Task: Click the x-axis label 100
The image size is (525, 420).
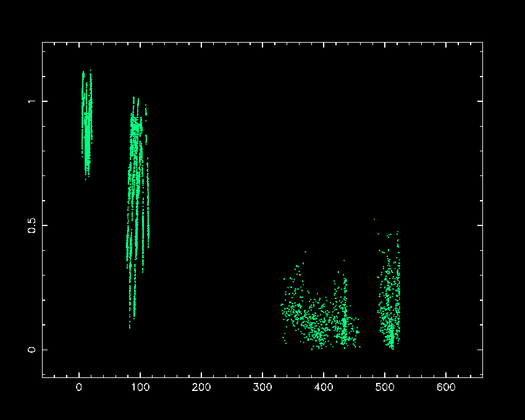Action: click(x=140, y=387)
